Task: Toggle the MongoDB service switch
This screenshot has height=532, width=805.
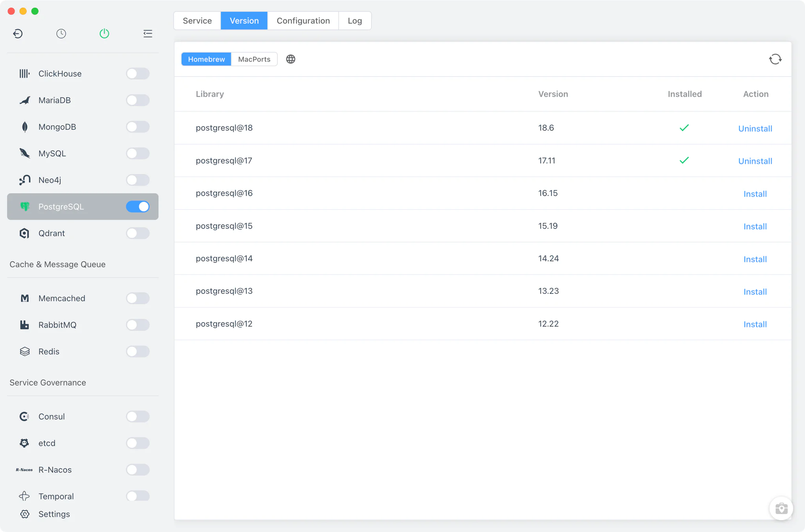Action: click(x=138, y=127)
